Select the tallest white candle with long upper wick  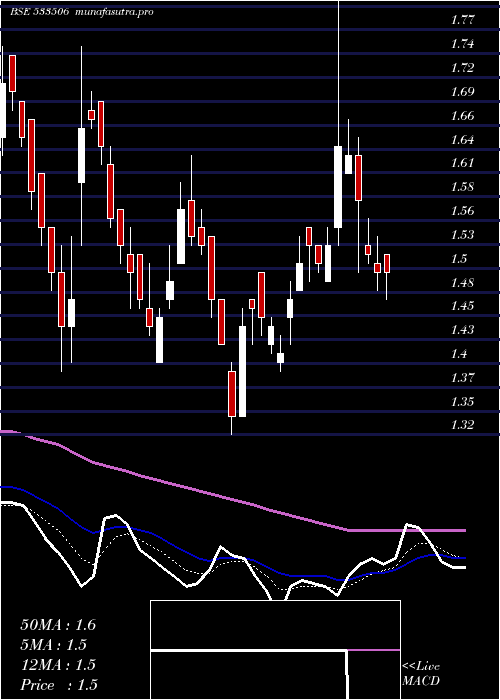(338, 187)
